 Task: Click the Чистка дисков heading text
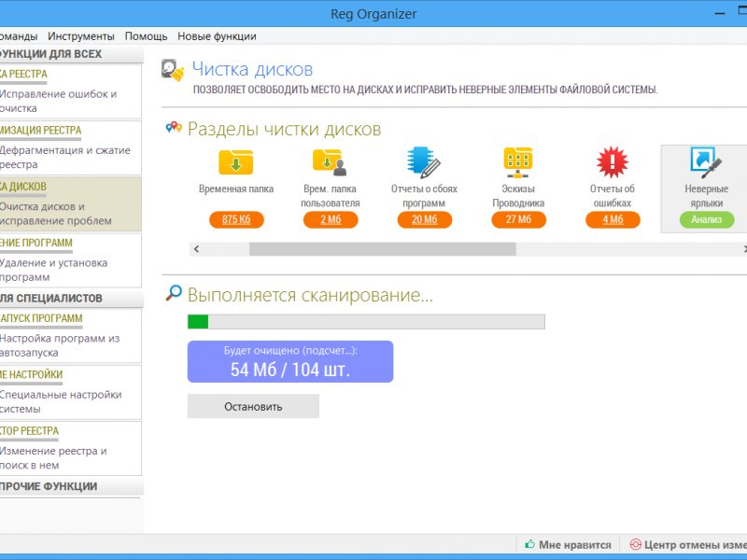click(252, 69)
